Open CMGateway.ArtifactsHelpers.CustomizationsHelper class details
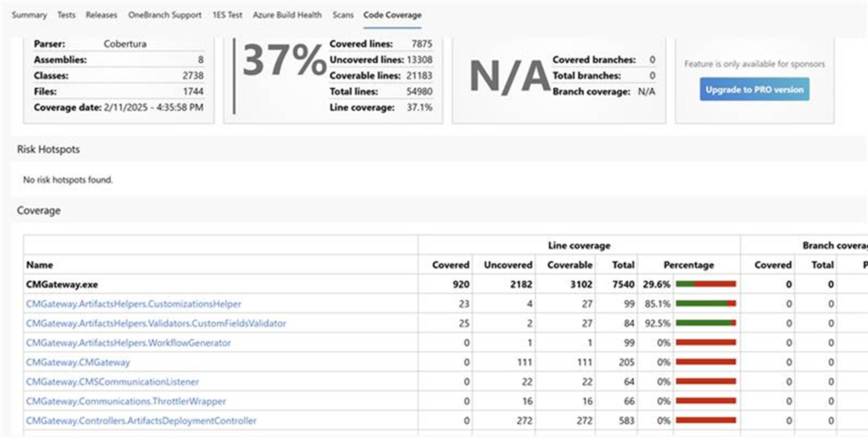 pos(134,304)
